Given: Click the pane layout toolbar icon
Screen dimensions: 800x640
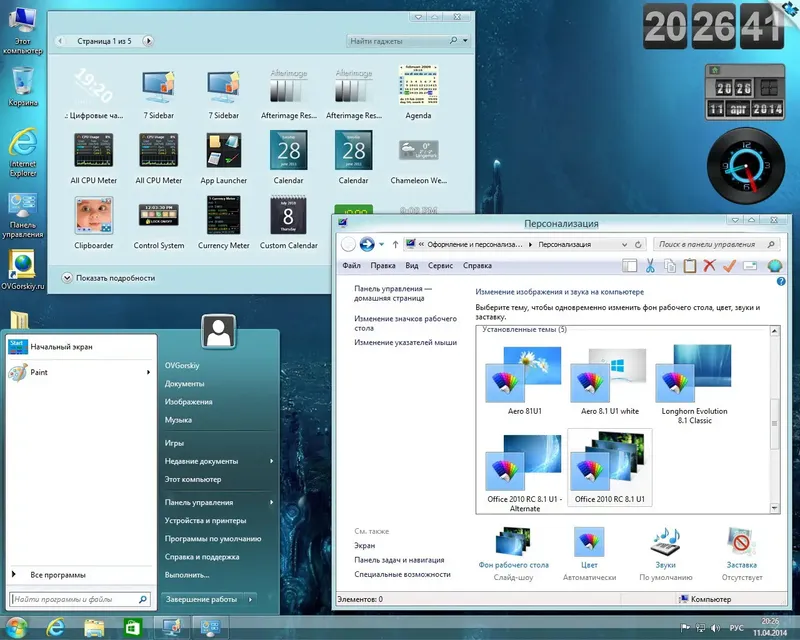Looking at the screenshot, I should point(630,265).
